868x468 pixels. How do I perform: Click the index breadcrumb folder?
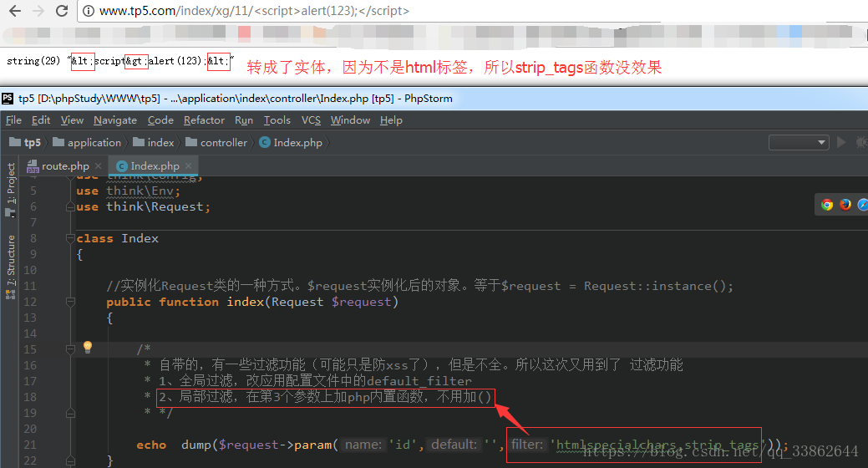(x=154, y=142)
